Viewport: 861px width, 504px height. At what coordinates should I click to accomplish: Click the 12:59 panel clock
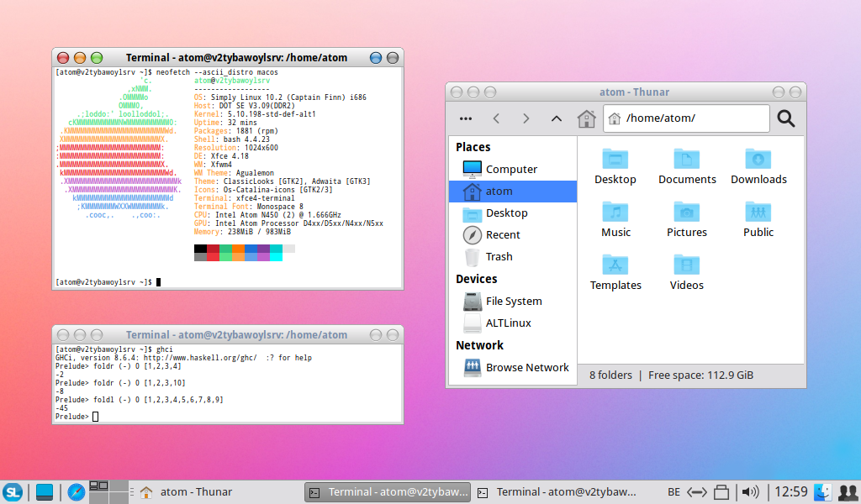click(790, 492)
